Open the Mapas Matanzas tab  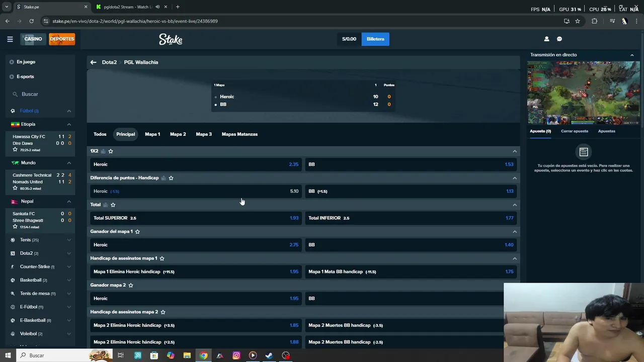point(239,134)
